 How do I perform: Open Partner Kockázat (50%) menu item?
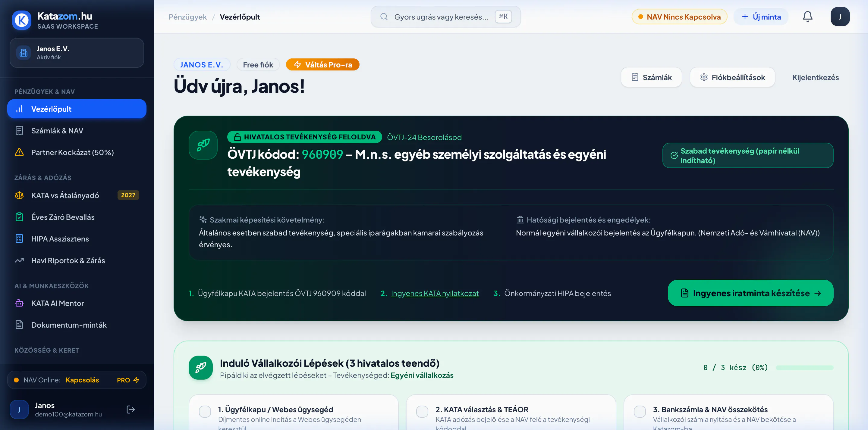(x=77, y=152)
